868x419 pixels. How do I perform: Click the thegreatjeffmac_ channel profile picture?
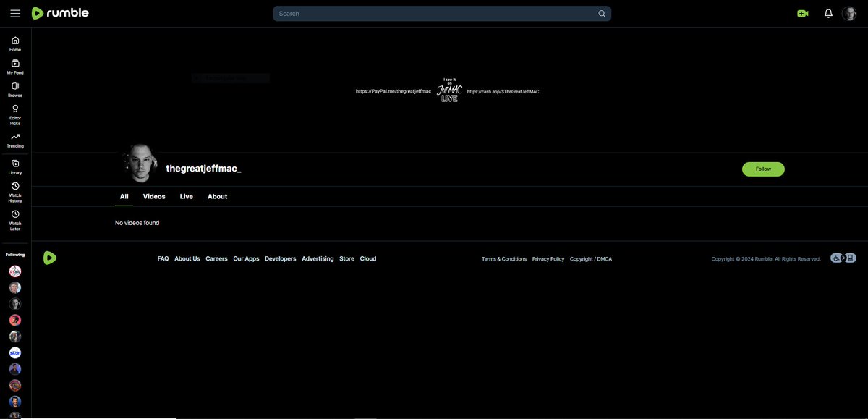(140, 163)
